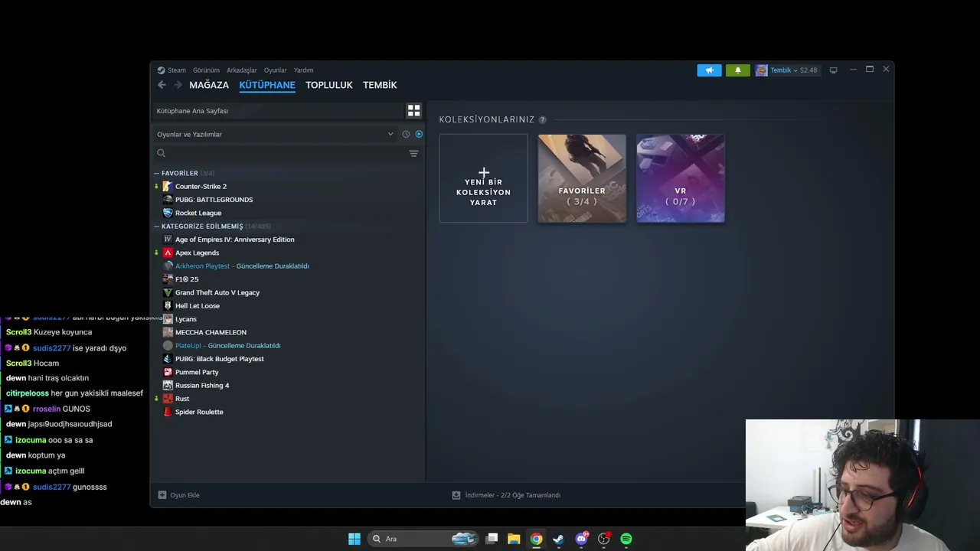
Task: Go back with the left arrow
Action: pos(162,85)
